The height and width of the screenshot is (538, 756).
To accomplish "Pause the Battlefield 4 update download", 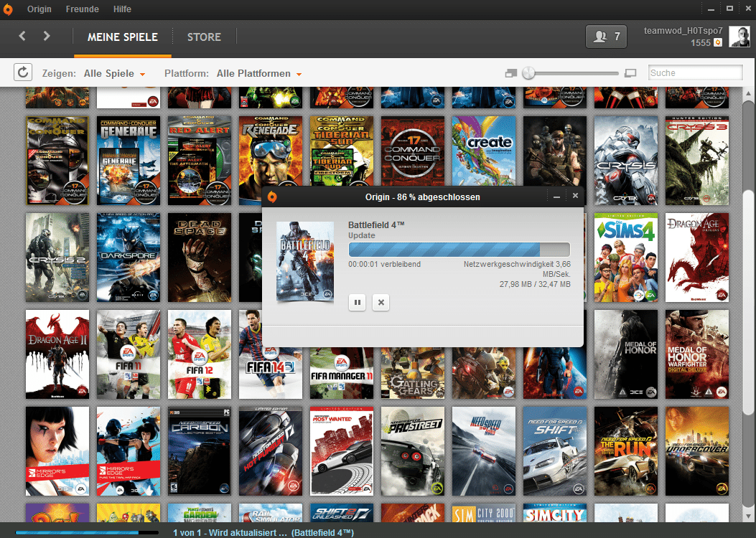I will click(x=358, y=303).
